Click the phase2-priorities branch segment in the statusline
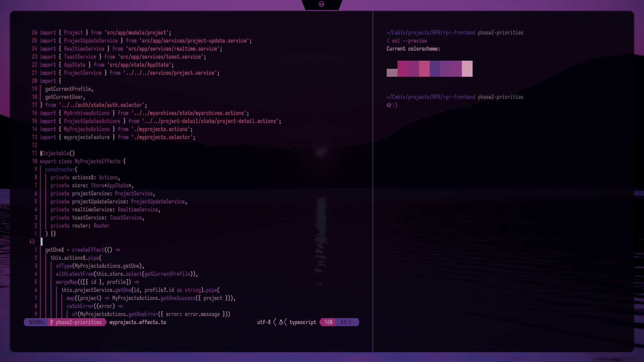Screen dimensions: 644x362 coord(78,322)
